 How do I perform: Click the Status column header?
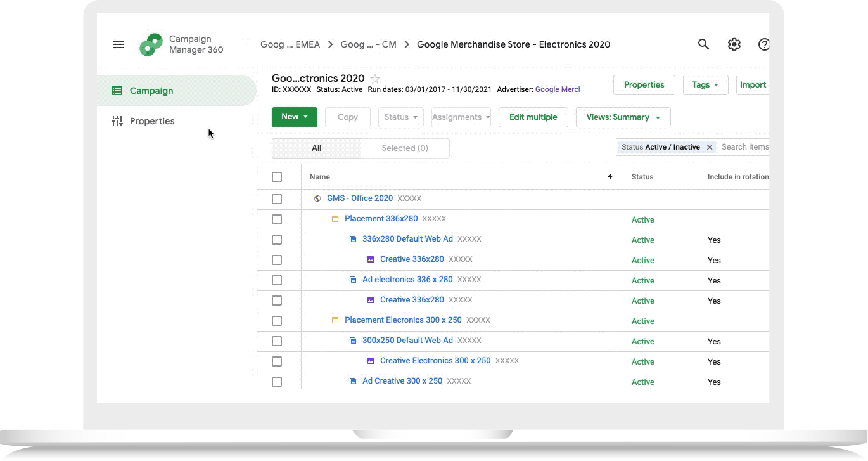tap(642, 177)
